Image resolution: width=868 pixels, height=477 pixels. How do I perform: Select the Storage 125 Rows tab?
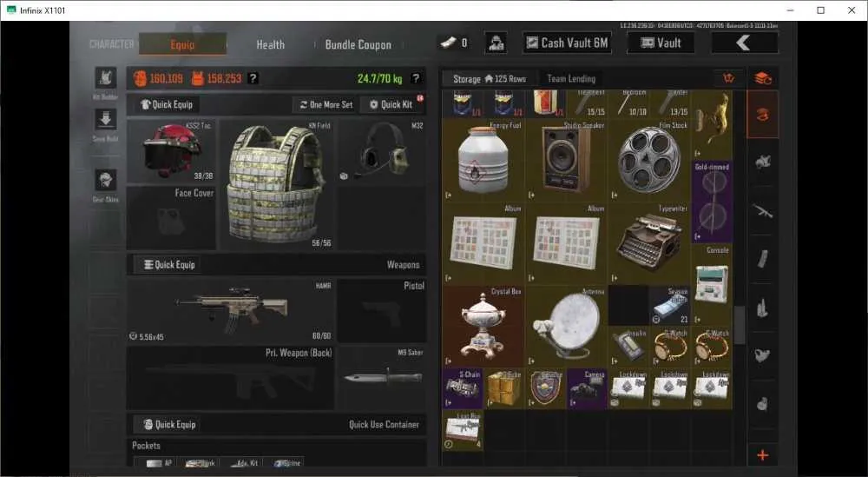point(489,79)
